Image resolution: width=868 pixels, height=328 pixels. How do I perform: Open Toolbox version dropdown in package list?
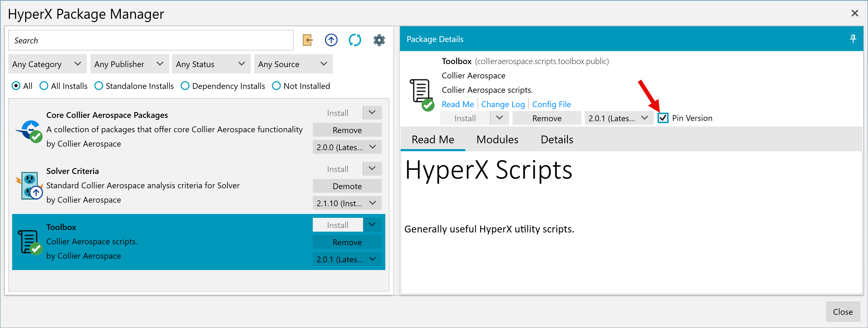pyautogui.click(x=347, y=259)
